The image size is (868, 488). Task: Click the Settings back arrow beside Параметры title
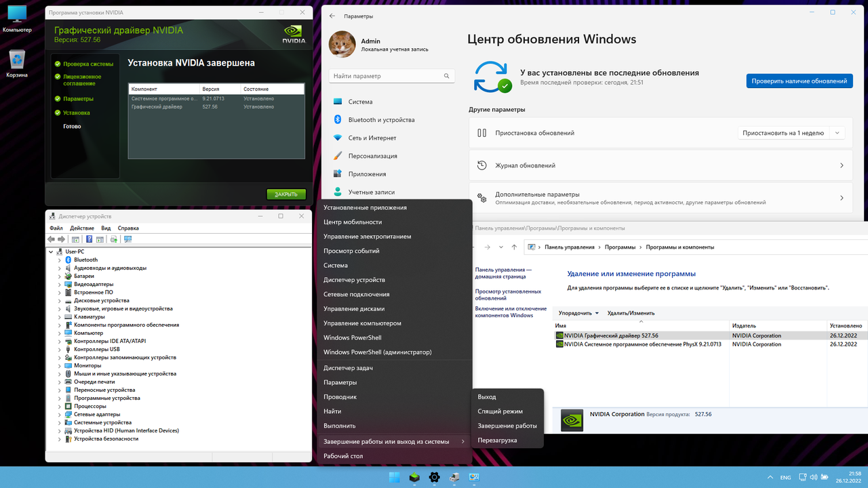[332, 16]
